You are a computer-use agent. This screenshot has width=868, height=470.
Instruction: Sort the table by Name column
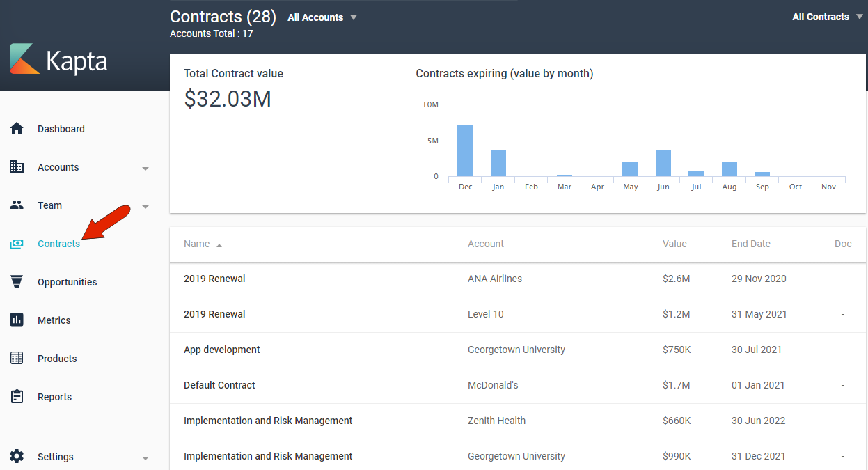point(197,244)
